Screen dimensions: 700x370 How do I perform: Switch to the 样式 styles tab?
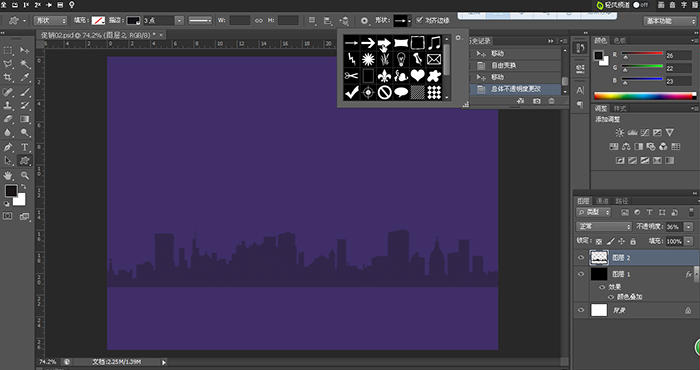pyautogui.click(x=620, y=108)
